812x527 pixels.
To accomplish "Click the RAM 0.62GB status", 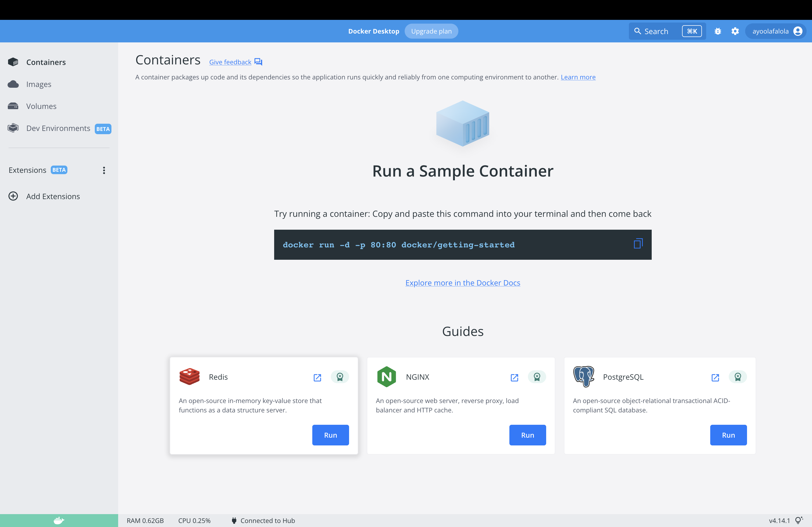I will click(x=145, y=521).
